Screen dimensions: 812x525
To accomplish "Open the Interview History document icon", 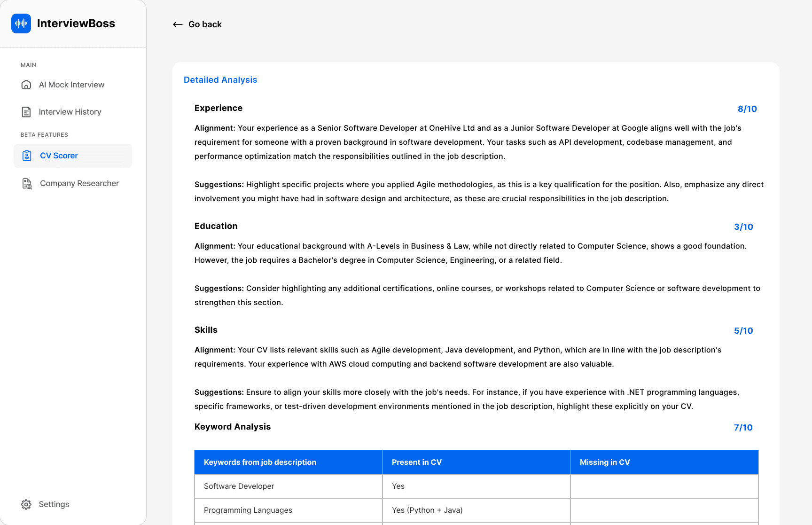I will click(26, 112).
